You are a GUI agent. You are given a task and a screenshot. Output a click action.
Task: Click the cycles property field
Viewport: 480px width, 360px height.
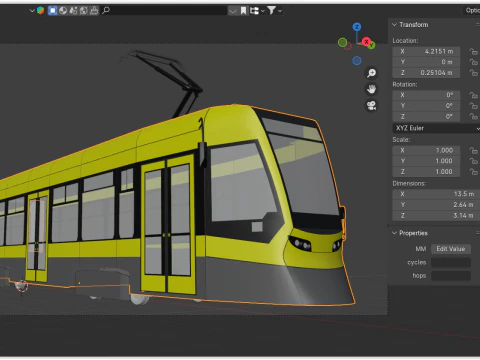[x=451, y=262]
